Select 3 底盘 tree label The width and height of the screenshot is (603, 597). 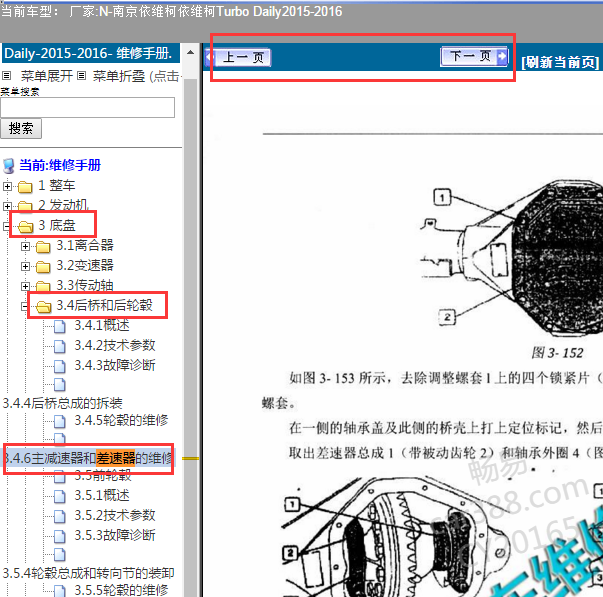coord(57,225)
